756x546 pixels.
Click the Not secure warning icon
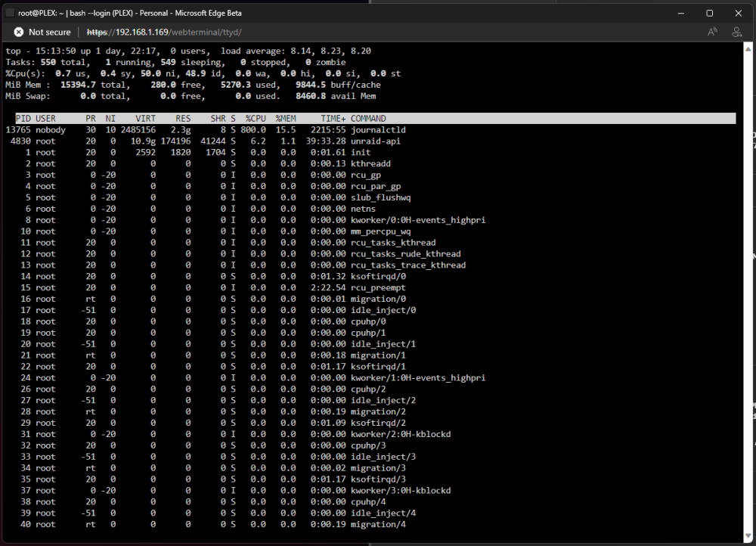point(18,32)
